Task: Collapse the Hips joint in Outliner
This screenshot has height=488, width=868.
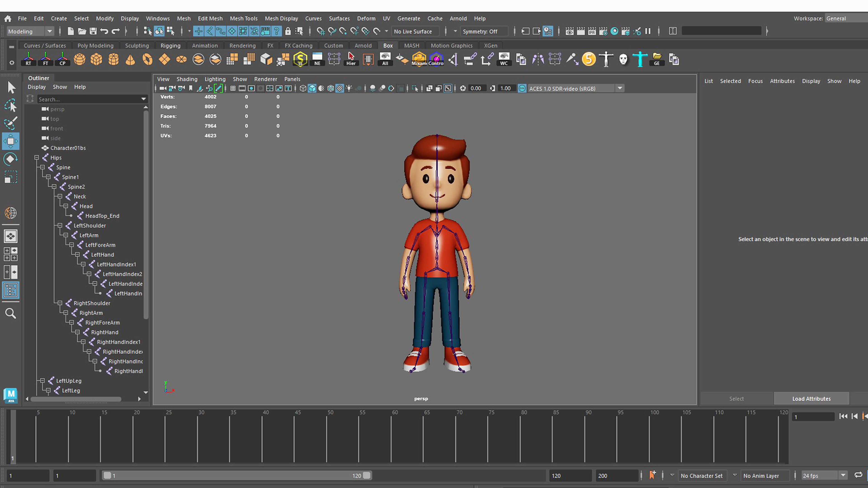Action: tap(36, 158)
